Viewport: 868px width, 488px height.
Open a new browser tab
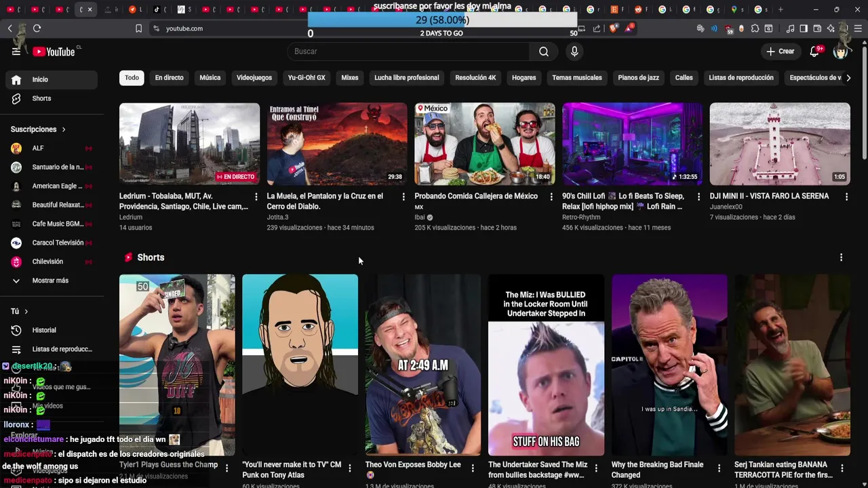click(781, 9)
